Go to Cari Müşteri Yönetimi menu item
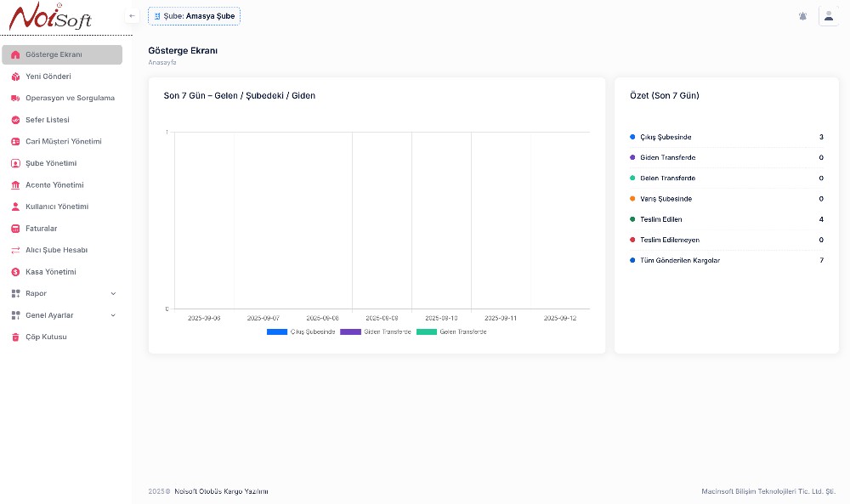 (x=63, y=142)
